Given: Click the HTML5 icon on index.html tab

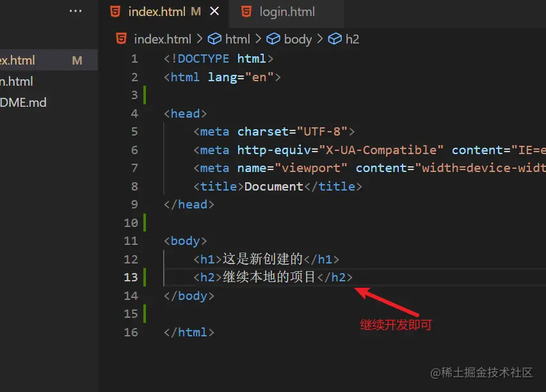Looking at the screenshot, I should tap(115, 12).
